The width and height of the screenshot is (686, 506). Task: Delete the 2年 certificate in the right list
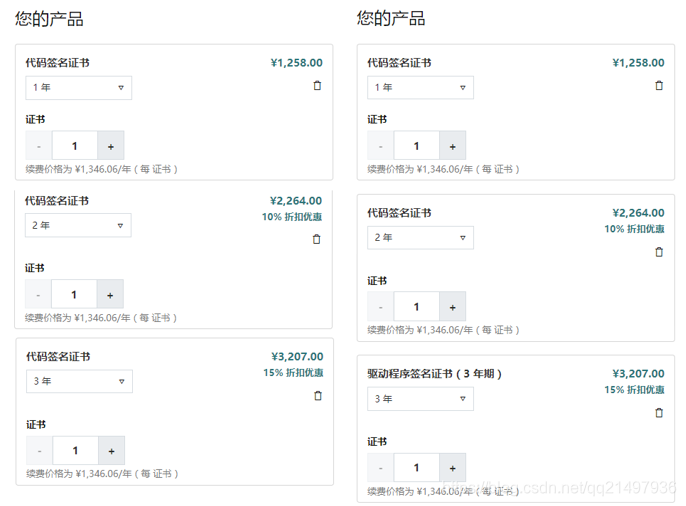658,251
